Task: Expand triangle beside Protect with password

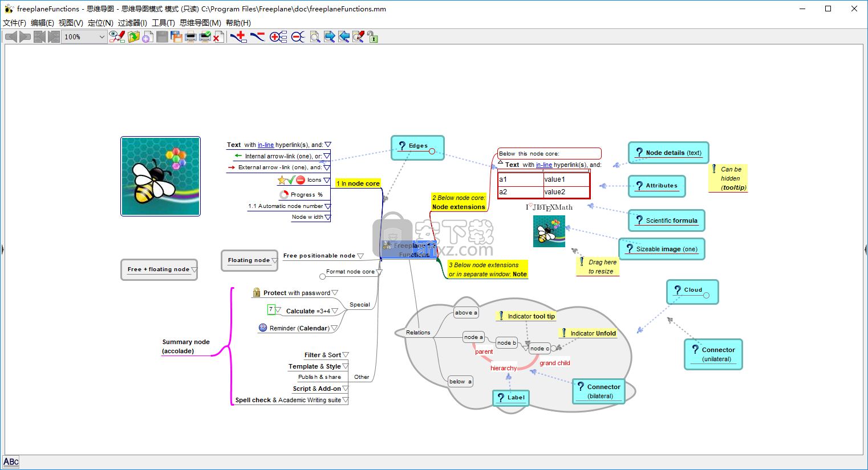Action: click(x=335, y=293)
